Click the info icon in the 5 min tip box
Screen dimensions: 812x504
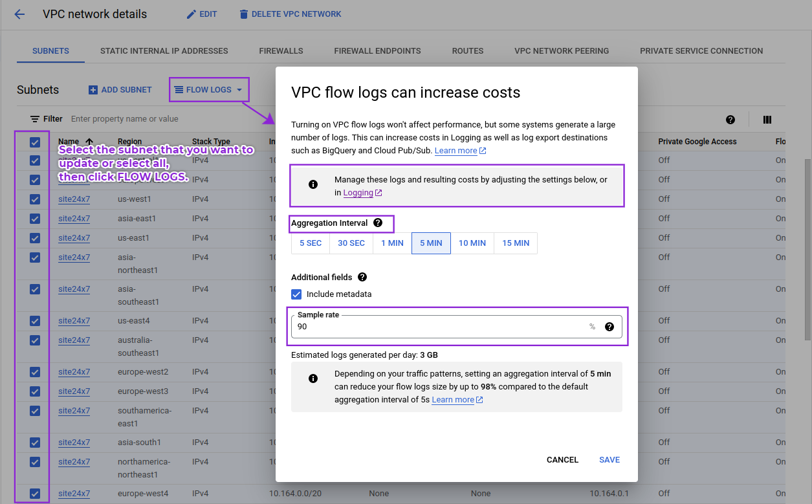(x=313, y=377)
